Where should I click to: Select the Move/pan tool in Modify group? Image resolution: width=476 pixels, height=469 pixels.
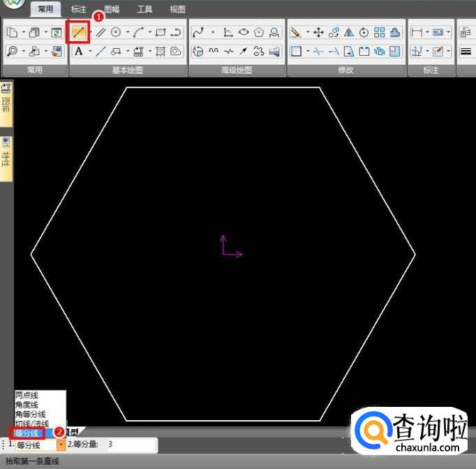318,32
